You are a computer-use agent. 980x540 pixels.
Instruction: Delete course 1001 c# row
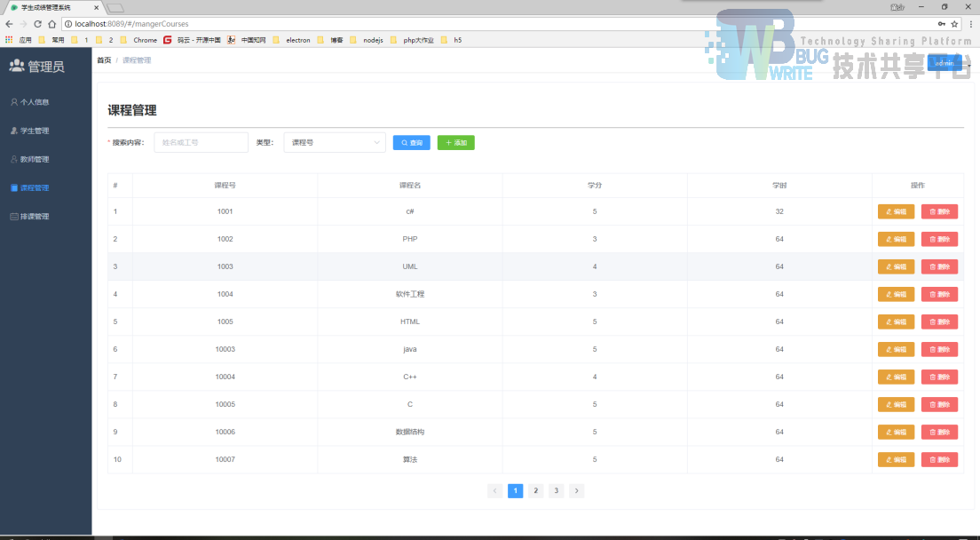[x=939, y=211]
